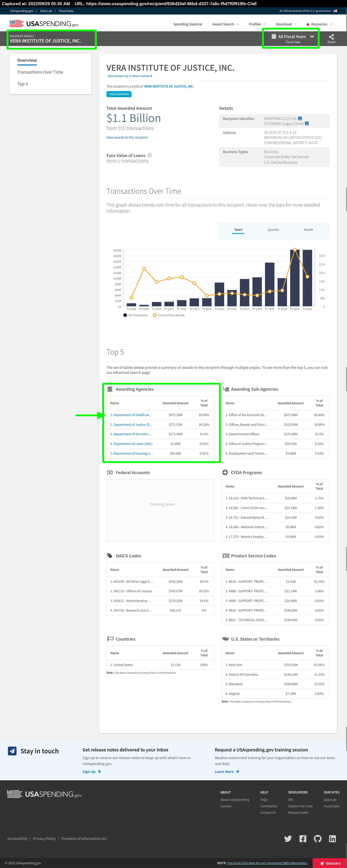Click the Product Service Codes barcode icon
347x868 pixels.
point(226,556)
